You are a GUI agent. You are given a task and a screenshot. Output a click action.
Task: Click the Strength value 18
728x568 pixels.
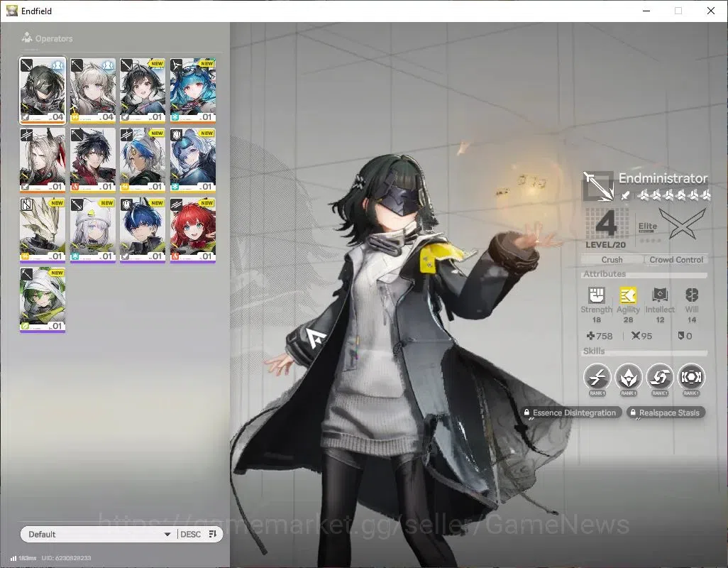point(597,320)
